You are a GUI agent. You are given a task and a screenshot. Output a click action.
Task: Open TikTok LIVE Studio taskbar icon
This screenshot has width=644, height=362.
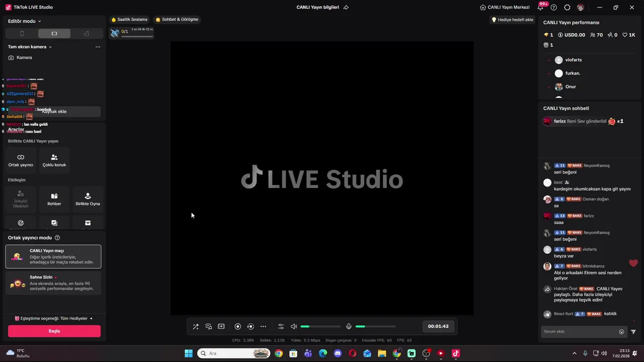click(456, 353)
